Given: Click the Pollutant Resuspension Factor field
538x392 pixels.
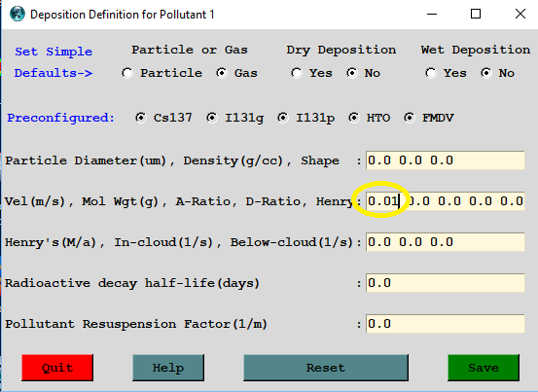Looking at the screenshot, I should coord(445,323).
